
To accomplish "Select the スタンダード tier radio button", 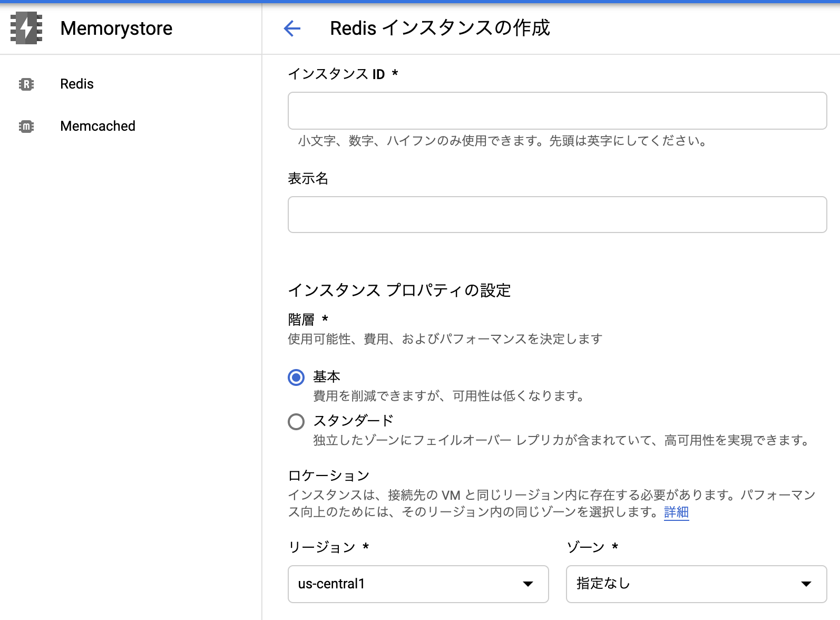I will 296,422.
